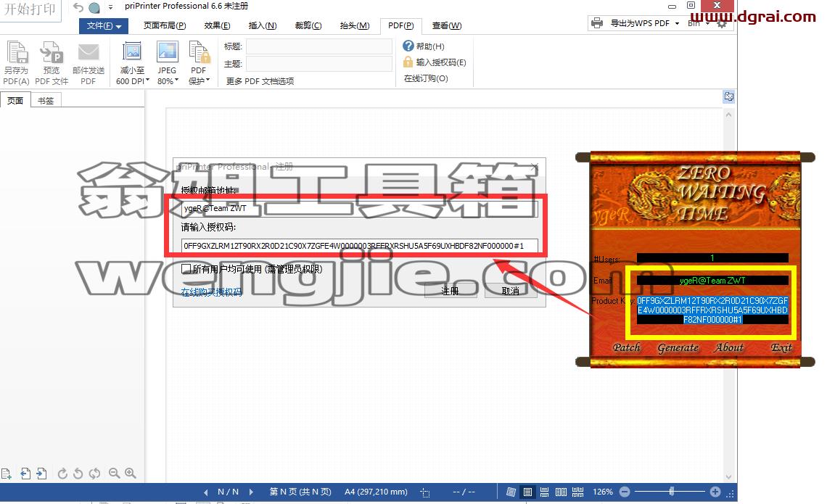Open the Letterhead (抬头) tab

pyautogui.click(x=355, y=25)
